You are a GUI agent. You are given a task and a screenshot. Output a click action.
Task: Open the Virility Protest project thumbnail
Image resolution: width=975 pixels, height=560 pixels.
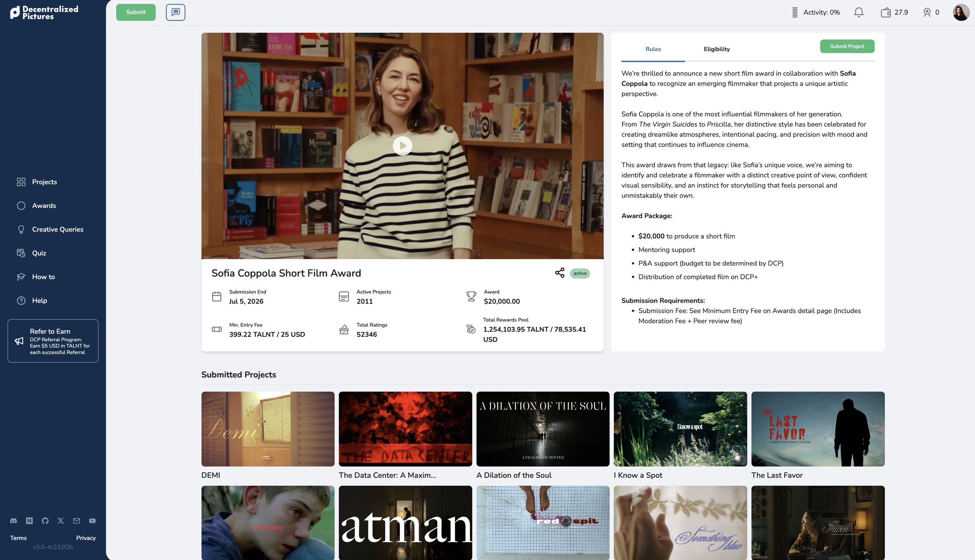click(268, 523)
